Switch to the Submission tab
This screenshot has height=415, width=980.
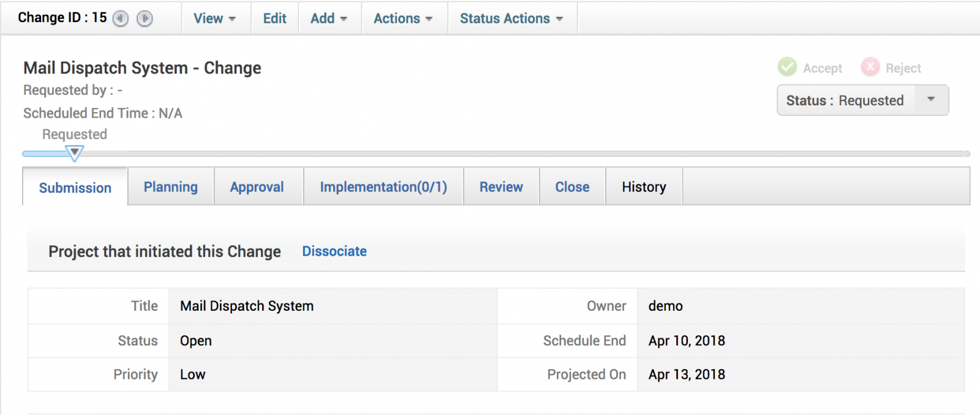point(75,188)
